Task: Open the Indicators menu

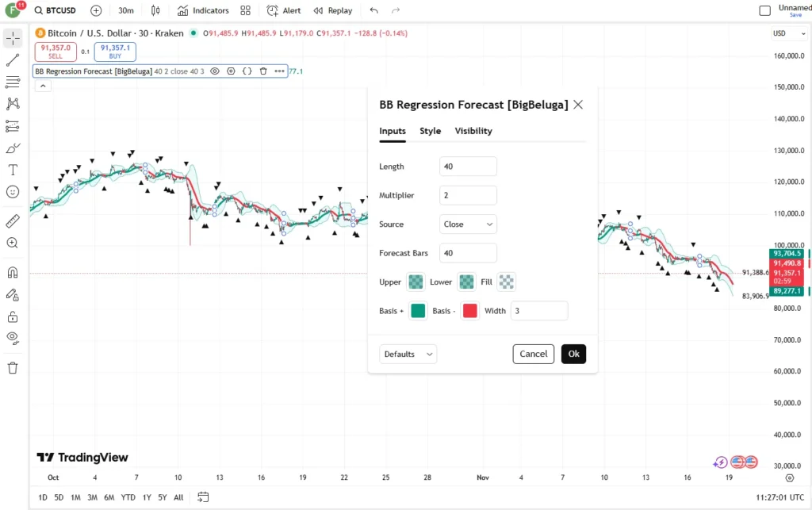Action: click(x=203, y=10)
